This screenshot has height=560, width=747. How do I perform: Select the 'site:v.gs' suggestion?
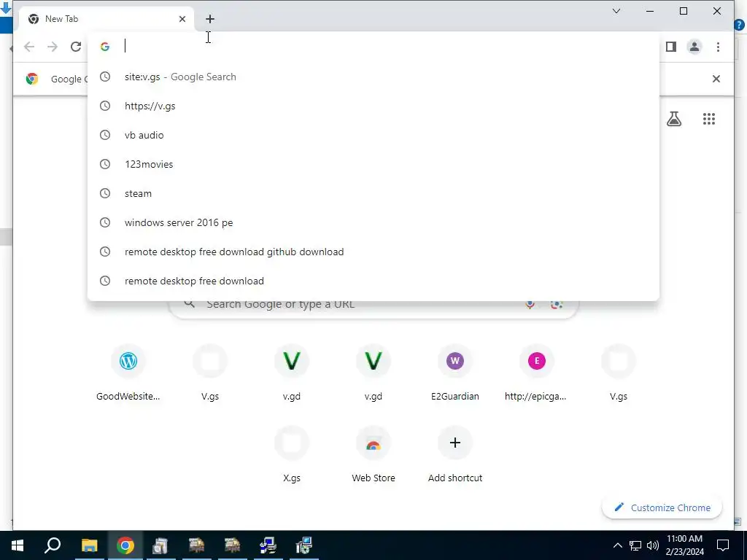tap(373, 77)
